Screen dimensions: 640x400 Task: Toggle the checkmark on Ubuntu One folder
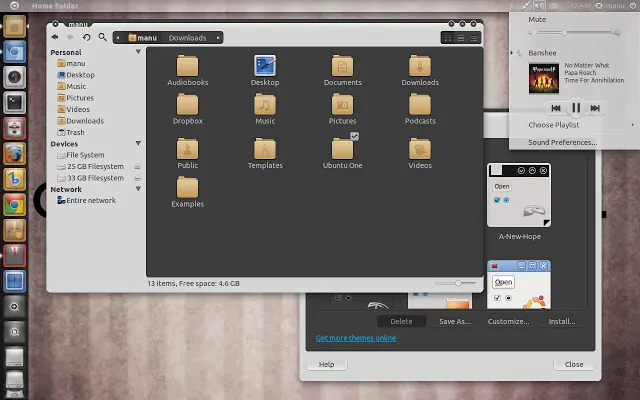pyautogui.click(x=354, y=136)
